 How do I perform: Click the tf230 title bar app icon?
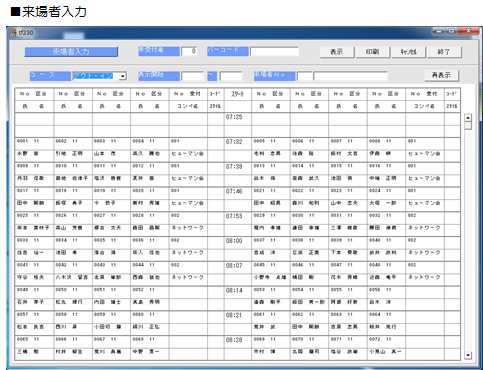tap(14, 33)
